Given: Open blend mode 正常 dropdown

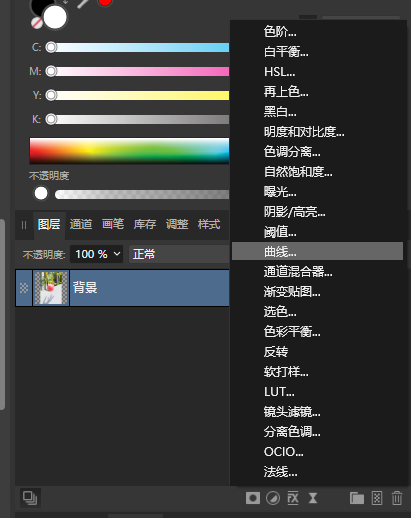Looking at the screenshot, I should 179,254.
